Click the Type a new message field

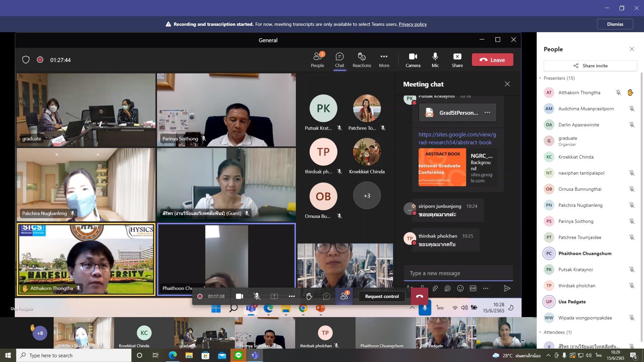pyautogui.click(x=458, y=273)
